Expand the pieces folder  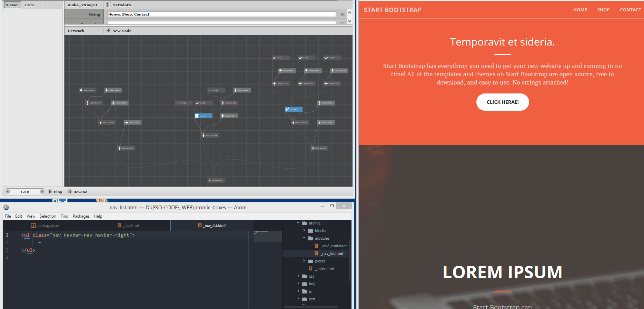304,261
